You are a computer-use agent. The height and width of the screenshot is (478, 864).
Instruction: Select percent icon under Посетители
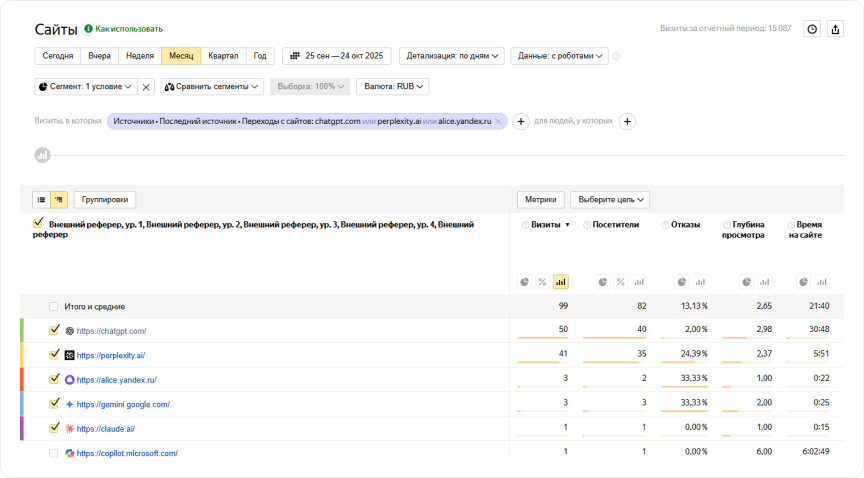(x=620, y=282)
